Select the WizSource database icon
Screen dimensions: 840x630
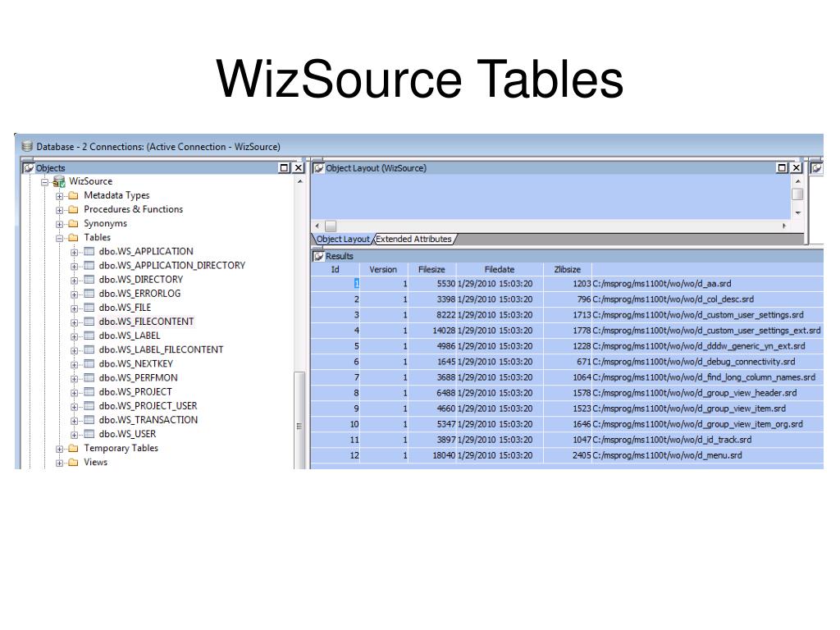(x=59, y=181)
